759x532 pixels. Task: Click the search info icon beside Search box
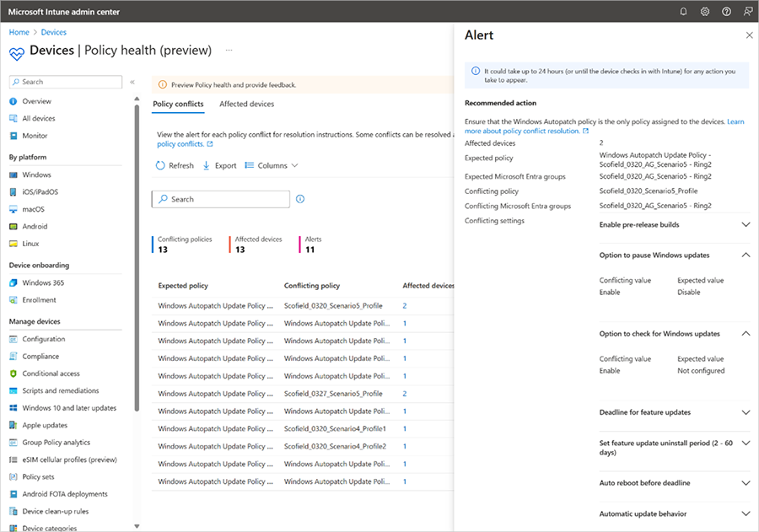300,199
